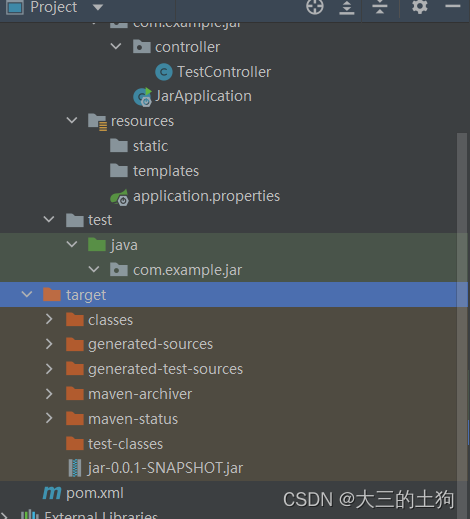Open the Project view dropdown arrow
Image resolution: width=470 pixels, height=519 pixels.
pyautogui.click(x=98, y=7)
